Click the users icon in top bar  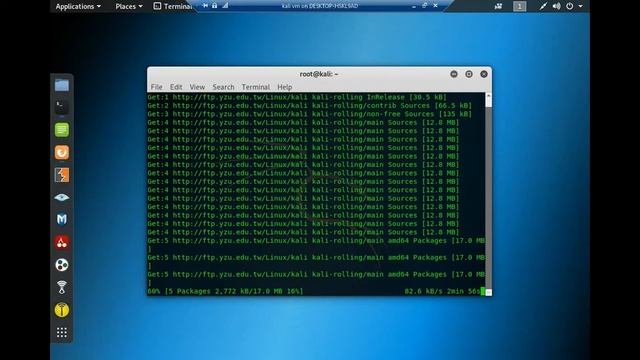pyautogui.click(x=498, y=6)
